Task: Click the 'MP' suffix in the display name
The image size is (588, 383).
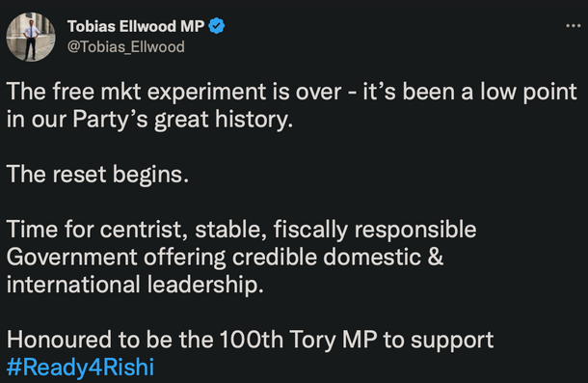Action: pyautogui.click(x=193, y=26)
